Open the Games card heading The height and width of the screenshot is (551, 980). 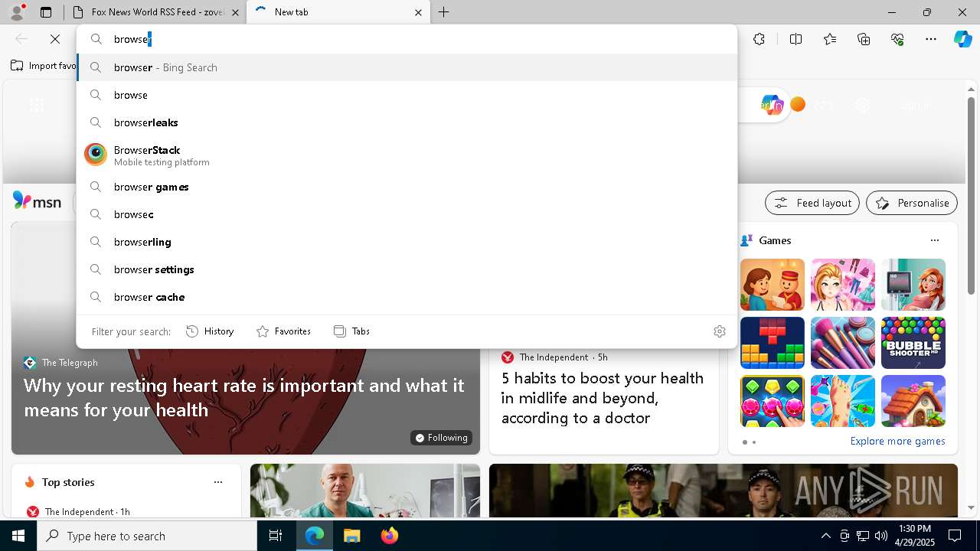[x=775, y=240]
